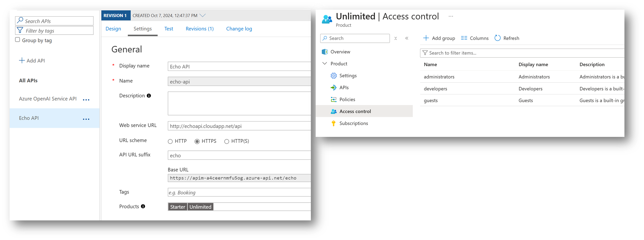Click into the Filter by tags field
This screenshot has width=644, height=240.
coord(54,30)
